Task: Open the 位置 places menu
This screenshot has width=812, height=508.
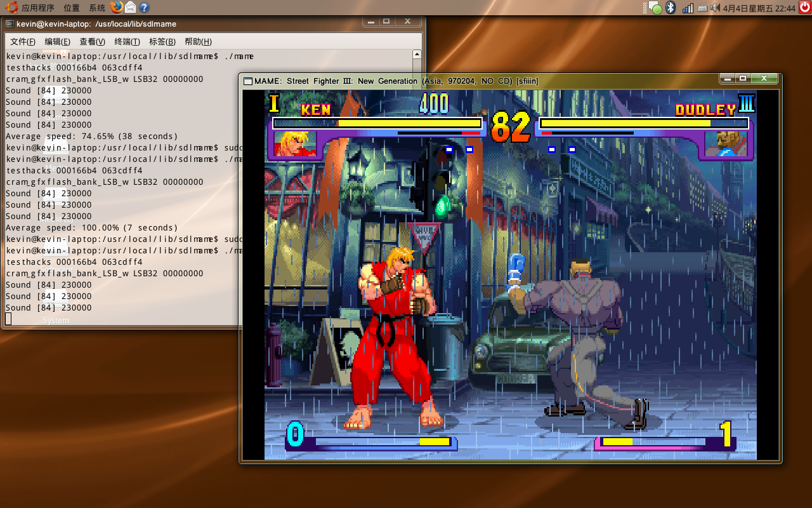Action: pos(72,8)
